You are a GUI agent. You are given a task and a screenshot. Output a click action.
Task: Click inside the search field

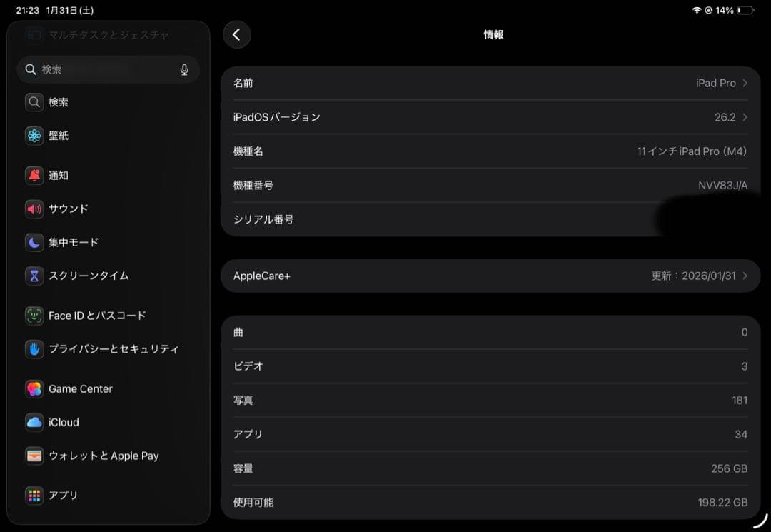100,69
